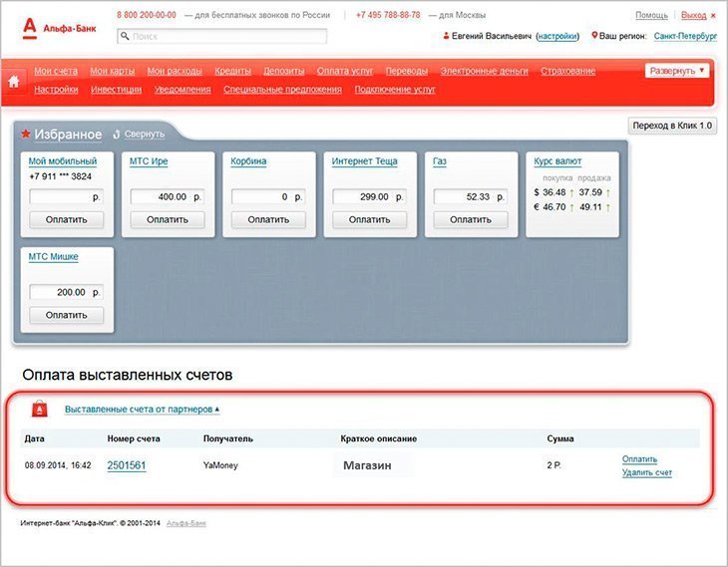
Task: Open the МТС Ире favorite link
Action: pyautogui.click(x=149, y=161)
